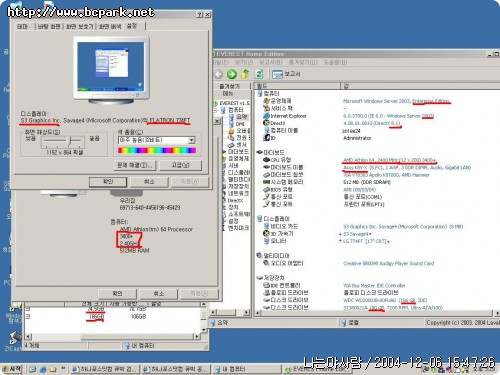Click the Microsoft Windows Server 2003 Enterprise Edition link
Image resolution: width=500 pixels, height=375 pixels.
396,101
